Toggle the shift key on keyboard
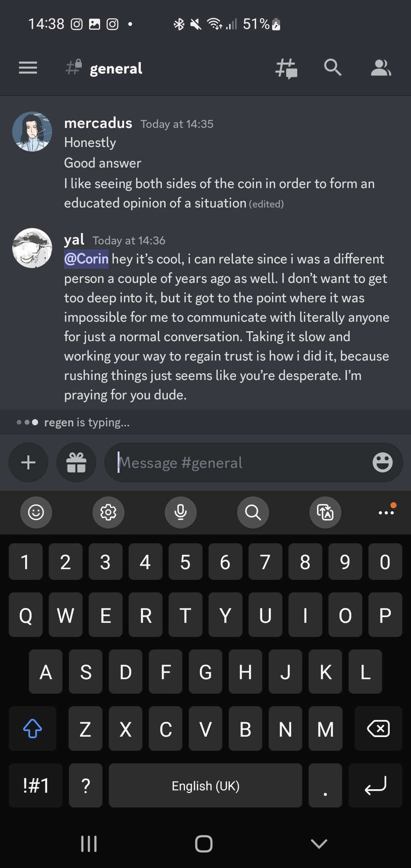Screen dimensions: 411x868 [x=33, y=729]
